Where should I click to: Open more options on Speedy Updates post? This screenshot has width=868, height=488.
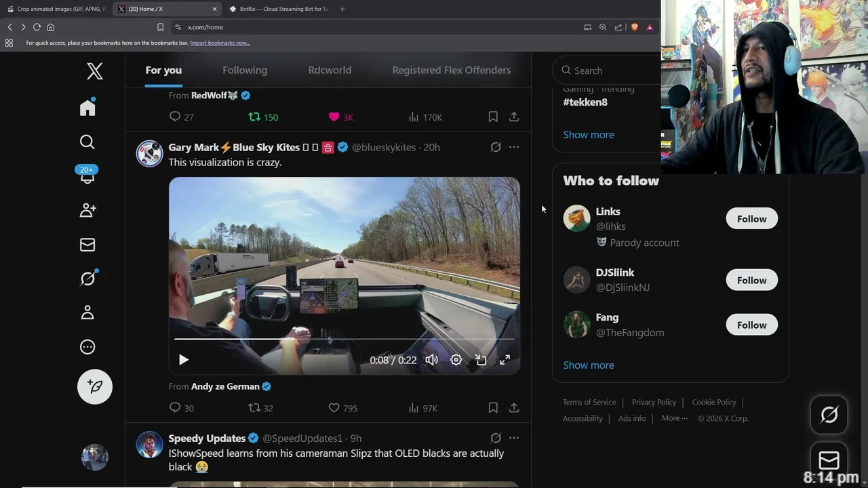(514, 438)
